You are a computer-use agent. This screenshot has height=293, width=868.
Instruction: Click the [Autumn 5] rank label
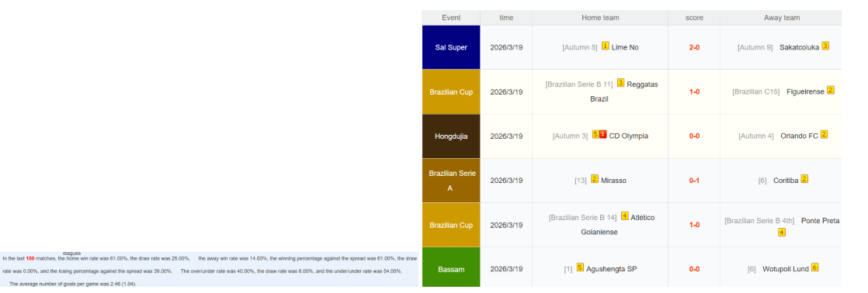[x=580, y=47]
